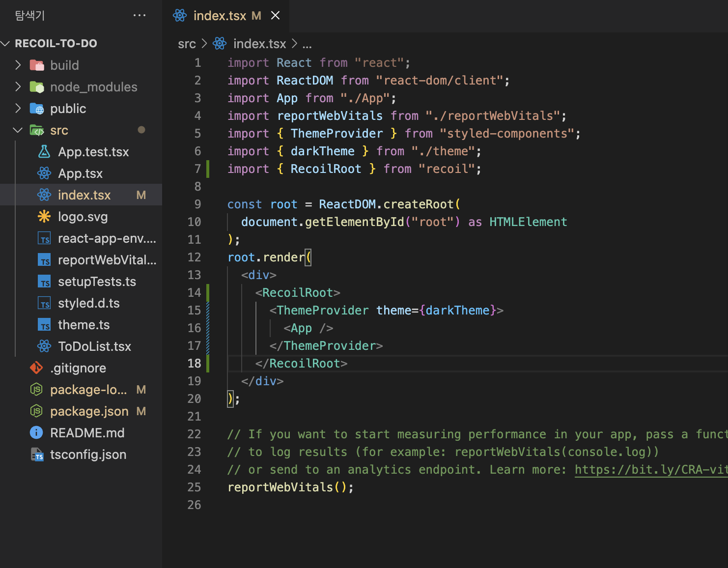Open package.json file
Screen dimensions: 728x568
click(x=89, y=411)
